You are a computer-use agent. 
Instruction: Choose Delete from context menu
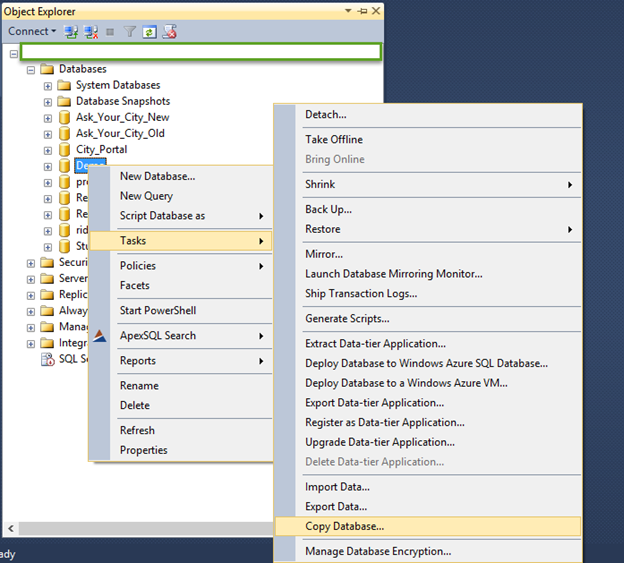[181, 405]
